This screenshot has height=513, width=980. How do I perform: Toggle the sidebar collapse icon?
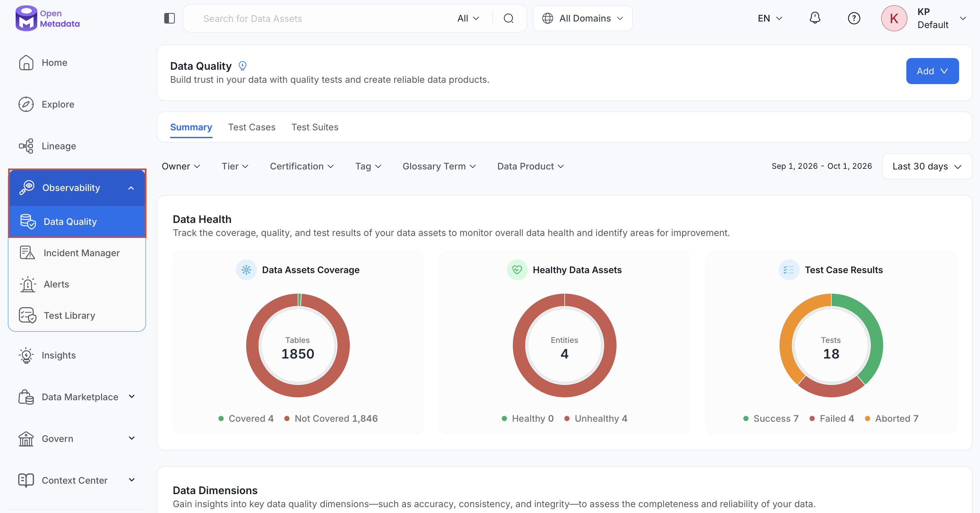(169, 18)
